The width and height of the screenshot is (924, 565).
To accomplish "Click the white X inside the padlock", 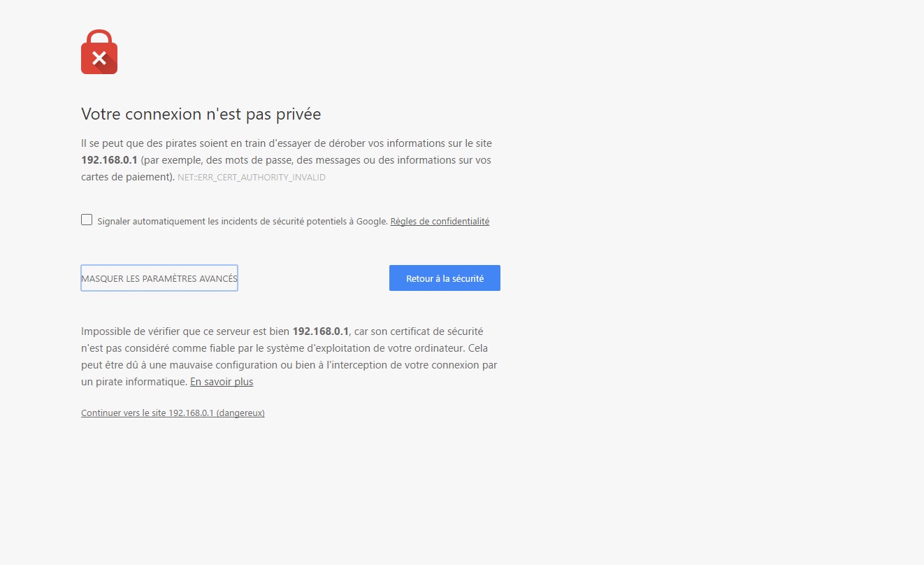I will point(99,58).
